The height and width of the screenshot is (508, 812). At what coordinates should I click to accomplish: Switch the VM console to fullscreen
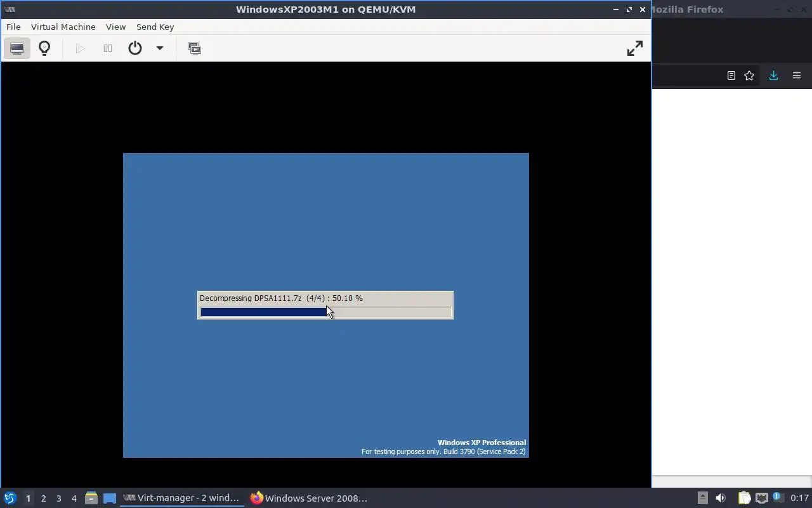(x=634, y=48)
